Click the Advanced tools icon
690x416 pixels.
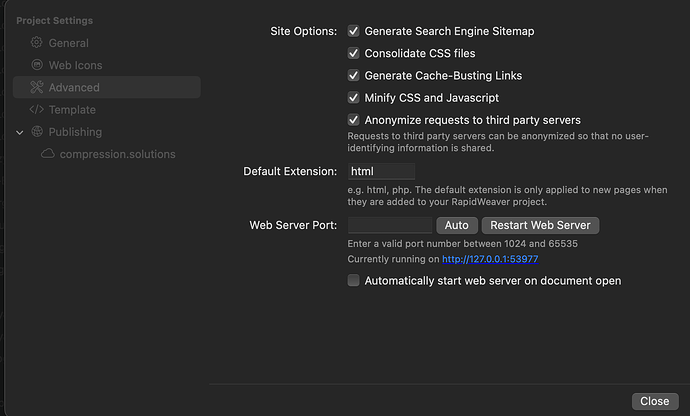(37, 87)
